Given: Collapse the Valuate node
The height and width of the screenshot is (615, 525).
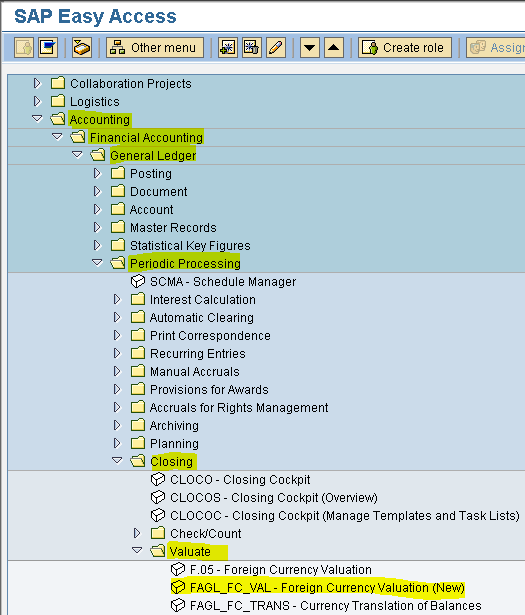Looking at the screenshot, I should [137, 551].
